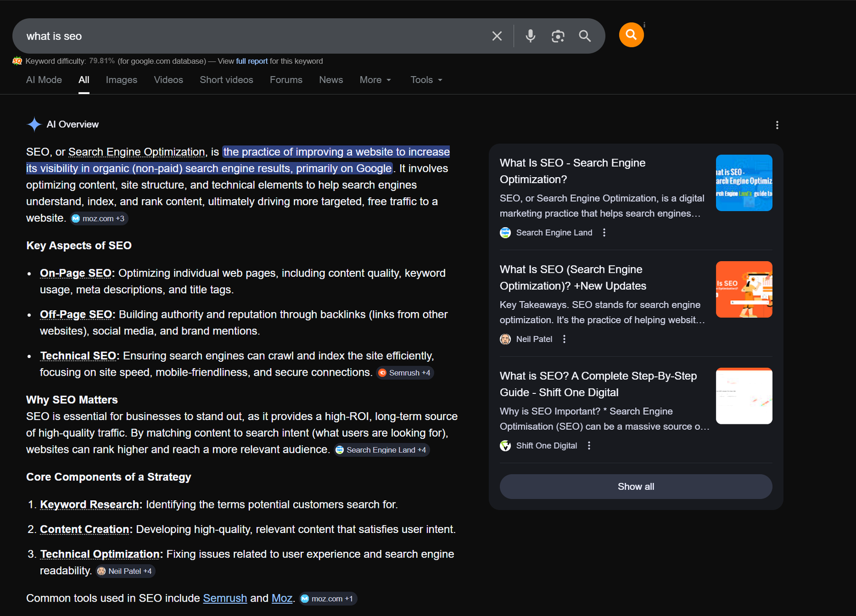Open the three-dot menu beside Shift One Digital
Image resolution: width=856 pixels, height=616 pixels.
(589, 445)
